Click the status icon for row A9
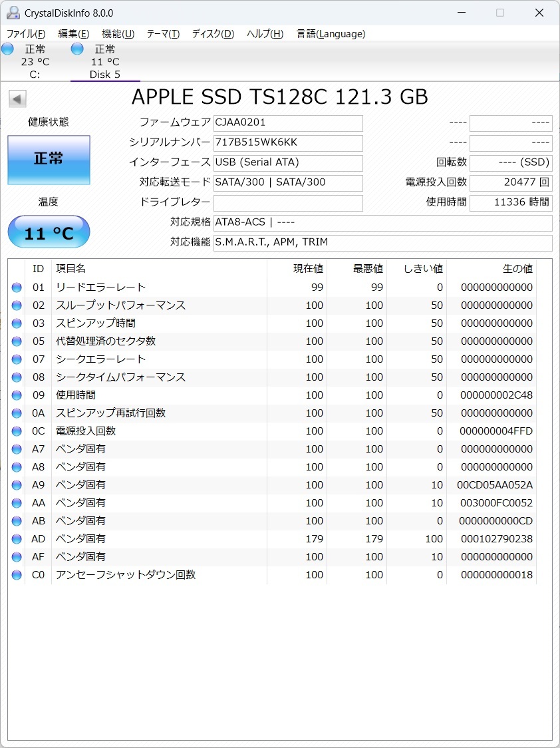Image resolution: width=560 pixels, height=748 pixels. [17, 485]
